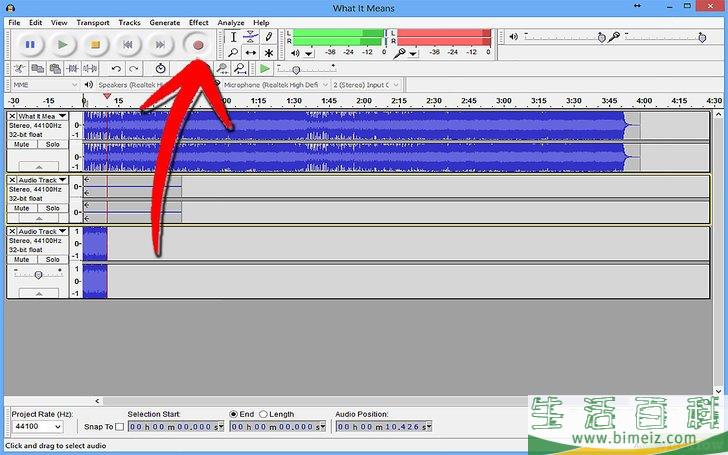Click the green Play-at-speed button
The width and height of the screenshot is (728, 455).
coord(265,69)
